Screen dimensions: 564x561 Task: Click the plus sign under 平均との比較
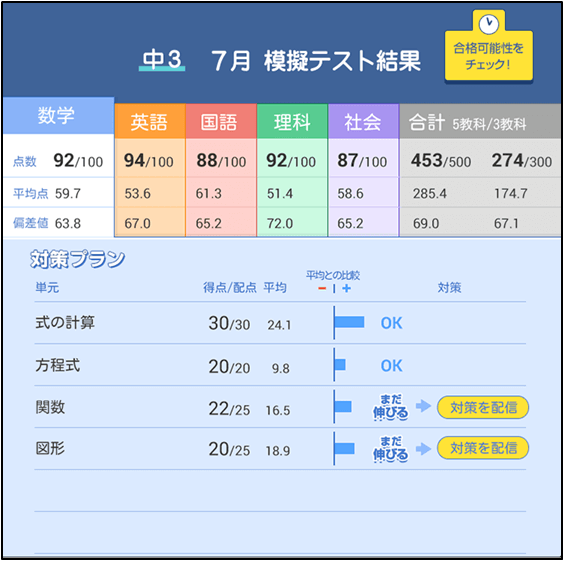tap(346, 288)
